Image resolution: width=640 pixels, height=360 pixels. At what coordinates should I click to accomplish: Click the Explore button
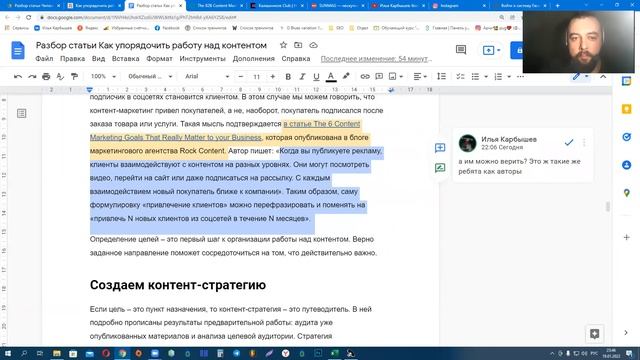tap(595, 334)
